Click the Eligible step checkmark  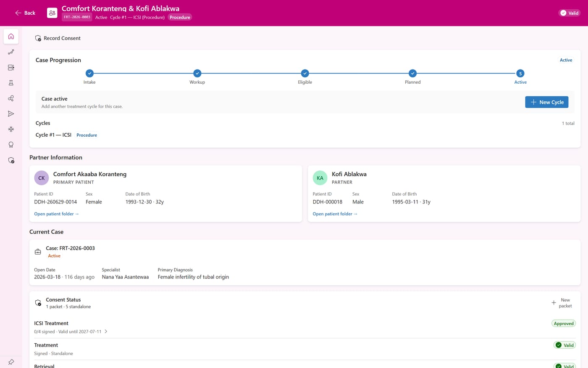[305, 73]
